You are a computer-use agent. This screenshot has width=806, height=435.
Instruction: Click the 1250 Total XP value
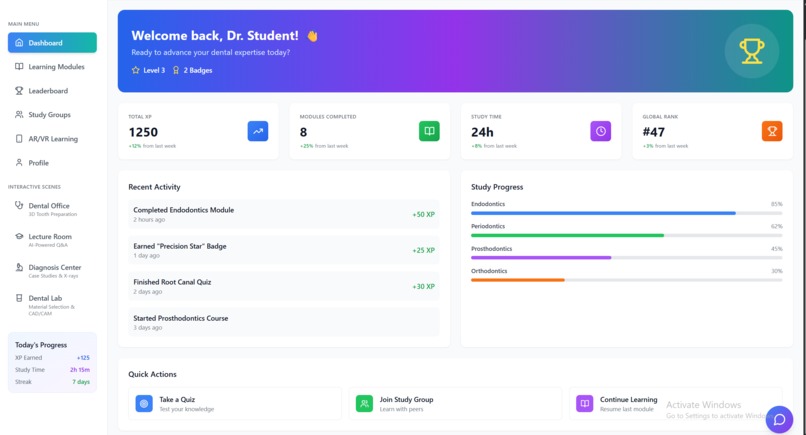pyautogui.click(x=143, y=132)
